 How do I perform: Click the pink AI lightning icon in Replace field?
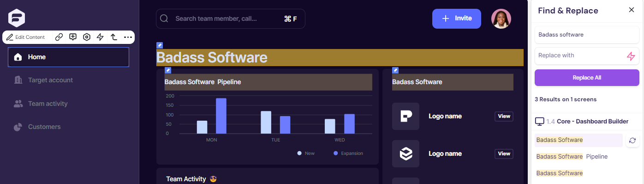click(631, 56)
